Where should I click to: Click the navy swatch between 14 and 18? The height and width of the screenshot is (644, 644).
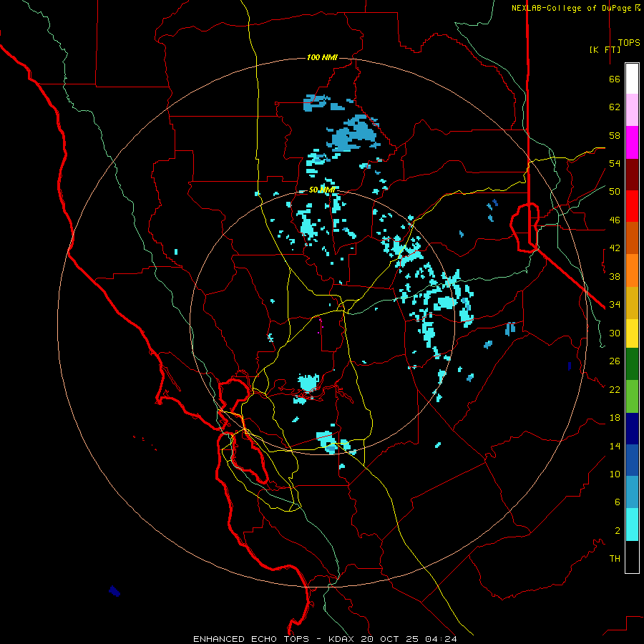(x=632, y=429)
